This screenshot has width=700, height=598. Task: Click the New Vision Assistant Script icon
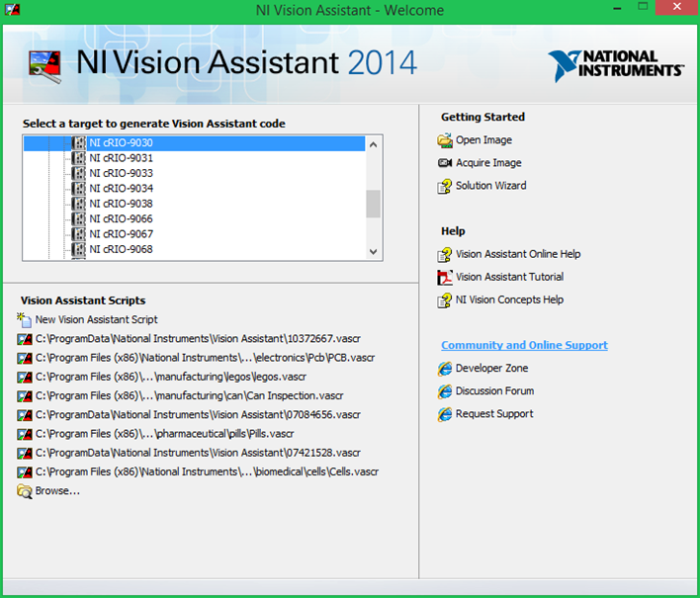click(x=25, y=319)
